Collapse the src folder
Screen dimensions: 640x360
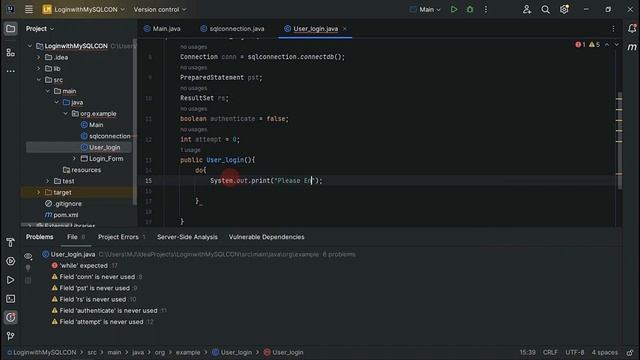[39, 80]
